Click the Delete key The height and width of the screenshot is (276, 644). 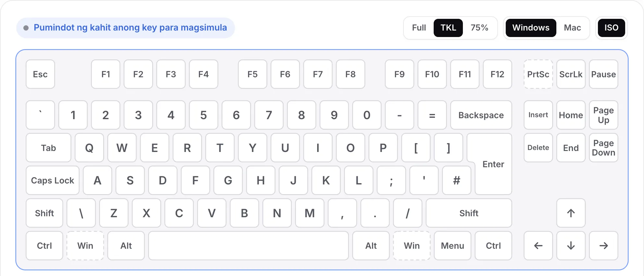pyautogui.click(x=538, y=148)
